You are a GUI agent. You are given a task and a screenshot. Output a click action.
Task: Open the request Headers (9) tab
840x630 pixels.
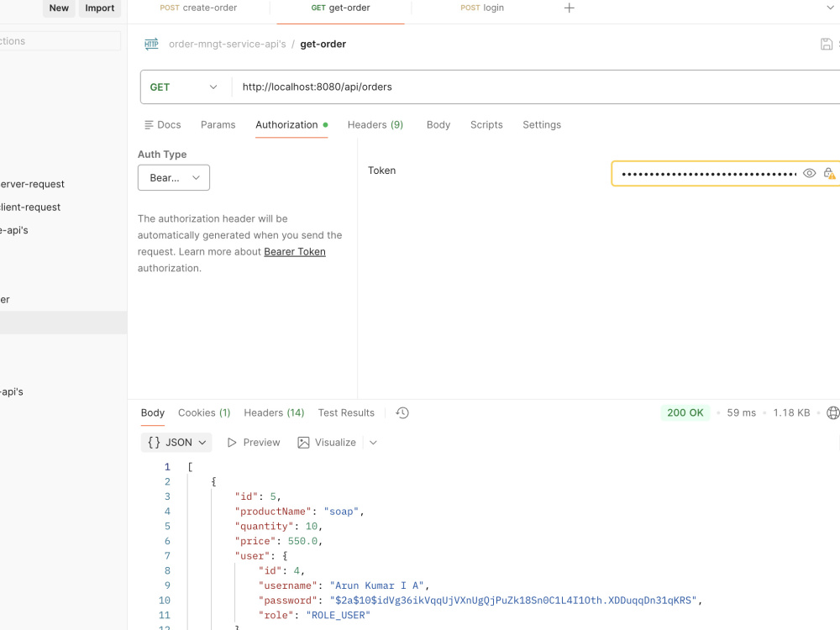375,125
